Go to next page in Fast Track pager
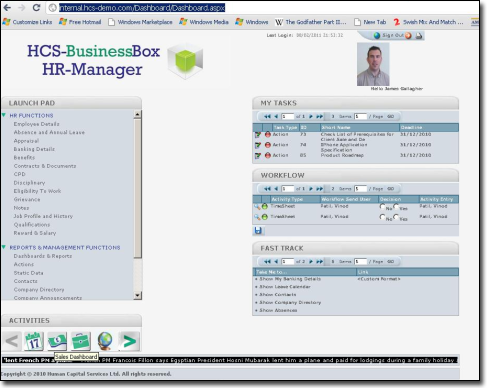 [311, 262]
